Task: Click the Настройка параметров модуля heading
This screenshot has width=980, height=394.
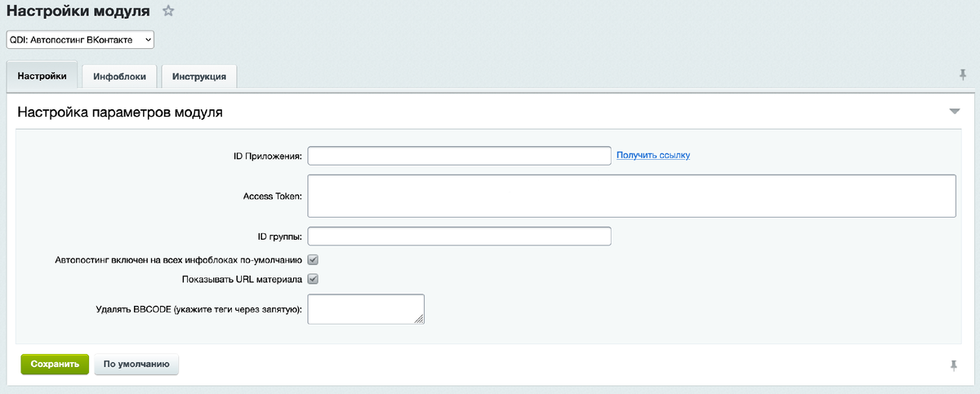Action: (120, 113)
